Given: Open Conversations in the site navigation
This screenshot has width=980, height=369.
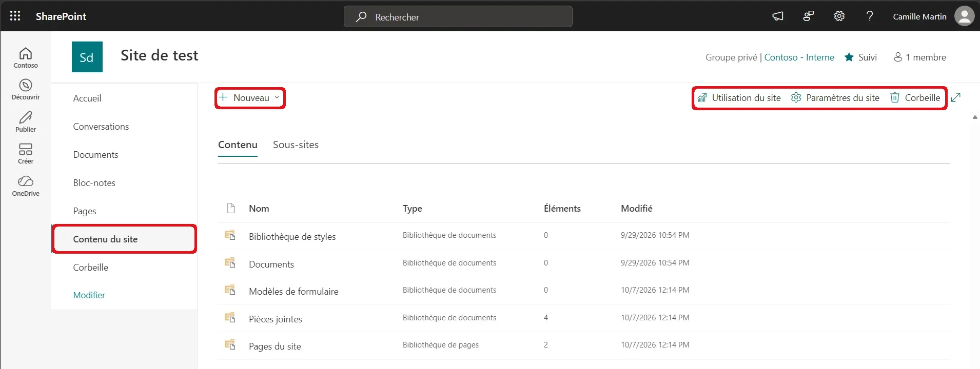Looking at the screenshot, I should click(x=101, y=127).
